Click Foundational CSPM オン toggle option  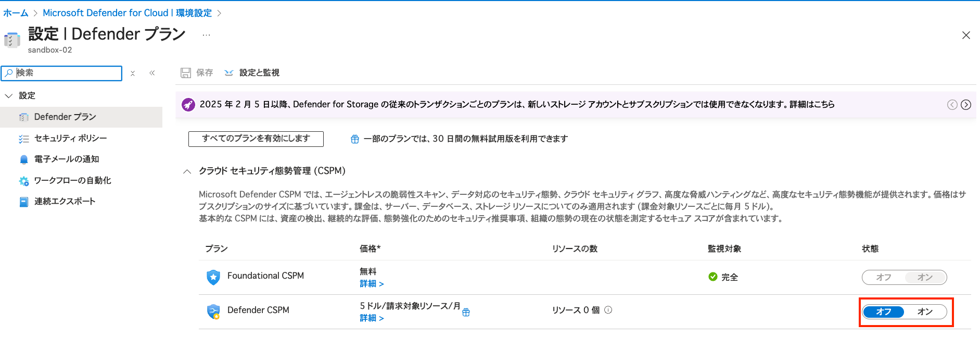click(x=925, y=277)
